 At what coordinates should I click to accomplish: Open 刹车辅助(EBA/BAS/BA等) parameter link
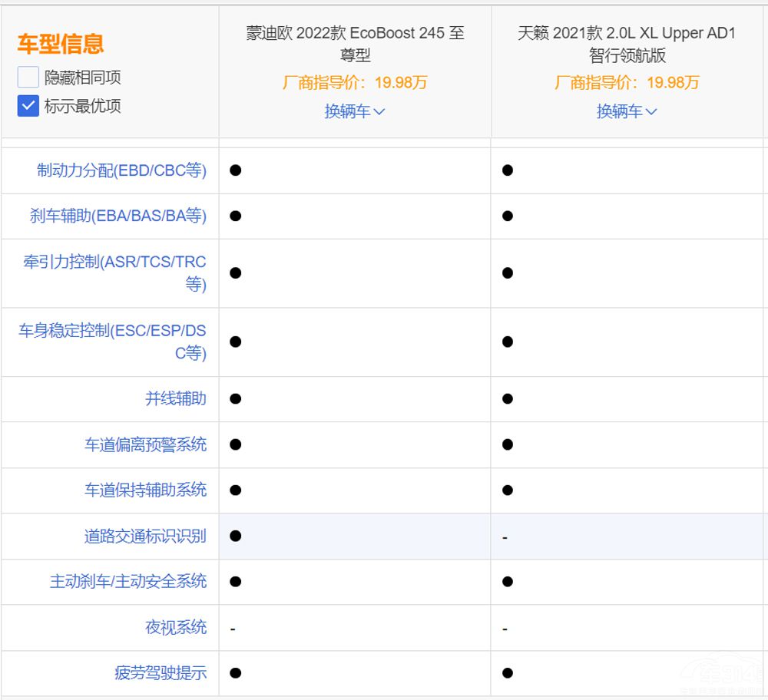click(118, 216)
